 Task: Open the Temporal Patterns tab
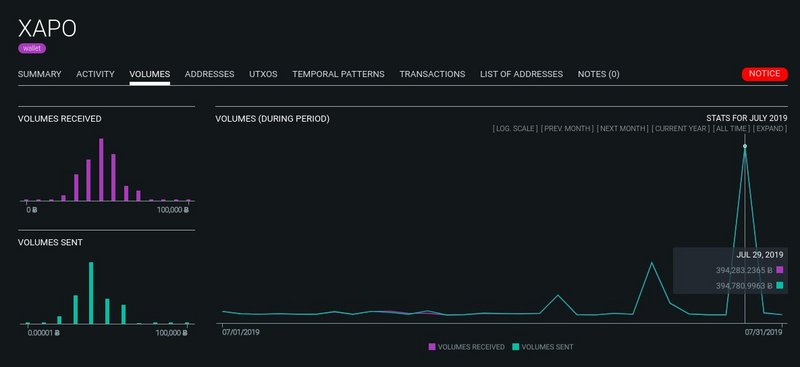click(x=338, y=74)
